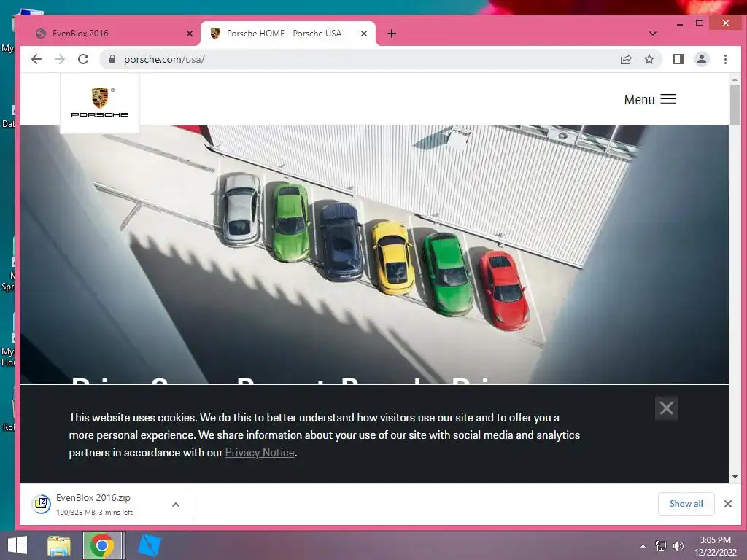This screenshot has width=747, height=560.
Task: Click the EvenBlox tab favicon
Action: (41, 34)
